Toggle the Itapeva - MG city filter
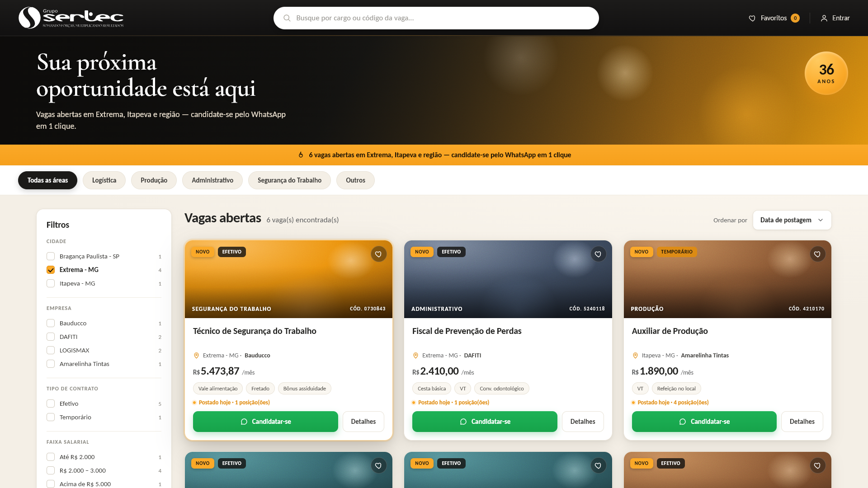This screenshot has height=488, width=868. (x=51, y=283)
